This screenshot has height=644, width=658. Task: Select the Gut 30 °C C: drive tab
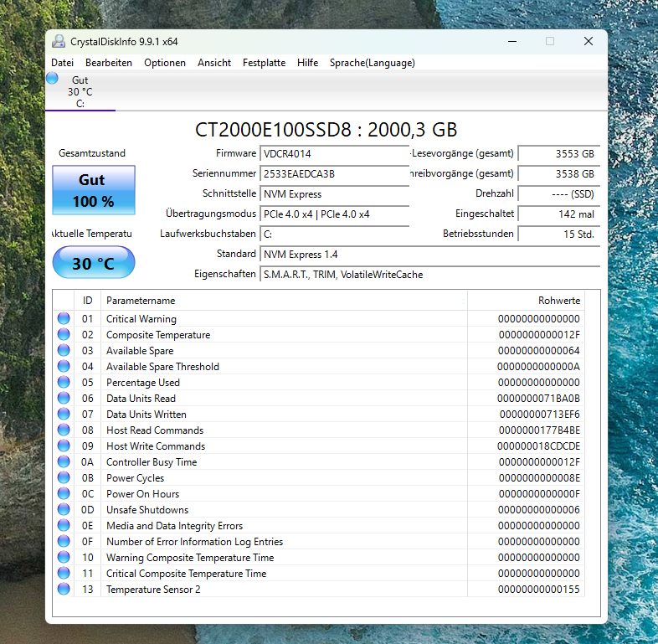pyautogui.click(x=80, y=91)
